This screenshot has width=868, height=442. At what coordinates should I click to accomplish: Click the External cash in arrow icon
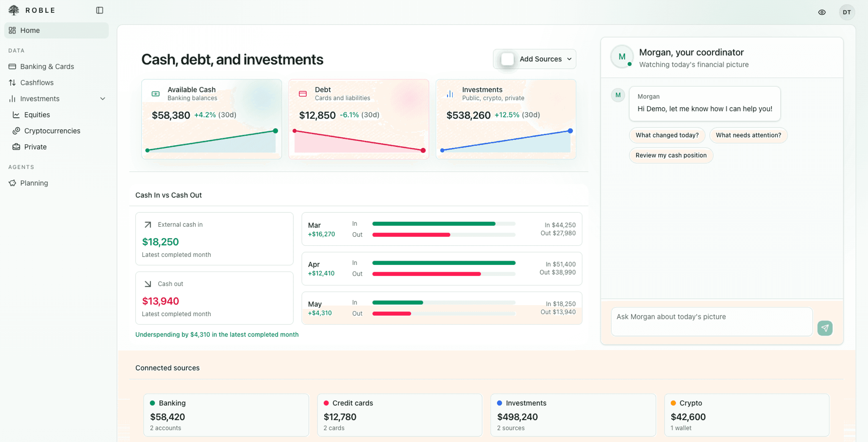point(147,225)
